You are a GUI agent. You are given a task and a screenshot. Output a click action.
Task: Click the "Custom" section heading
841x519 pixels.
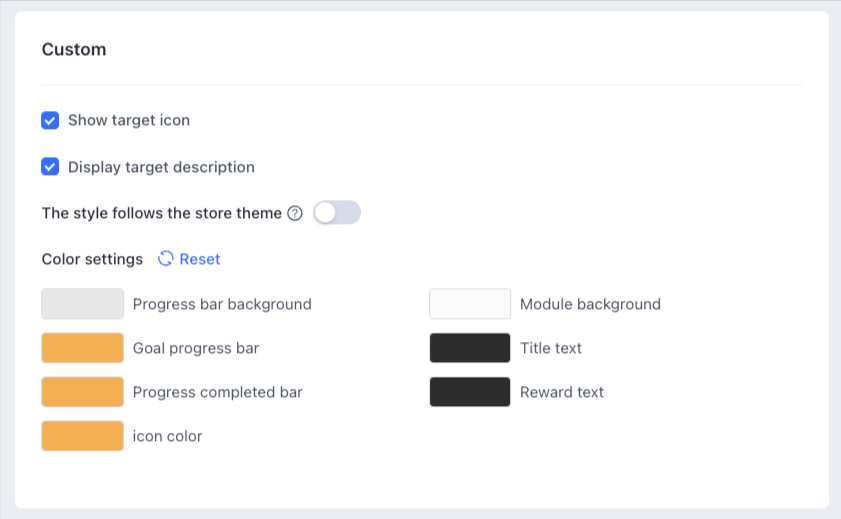coord(74,49)
